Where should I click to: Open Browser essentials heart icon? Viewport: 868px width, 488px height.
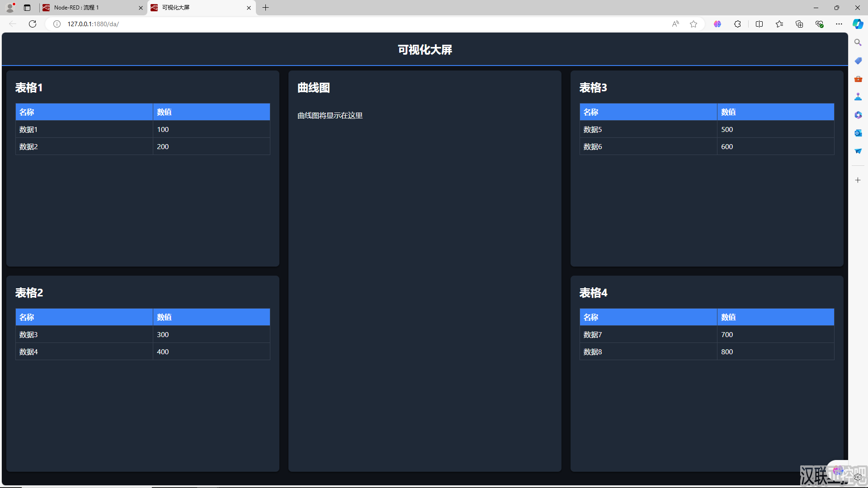(819, 24)
